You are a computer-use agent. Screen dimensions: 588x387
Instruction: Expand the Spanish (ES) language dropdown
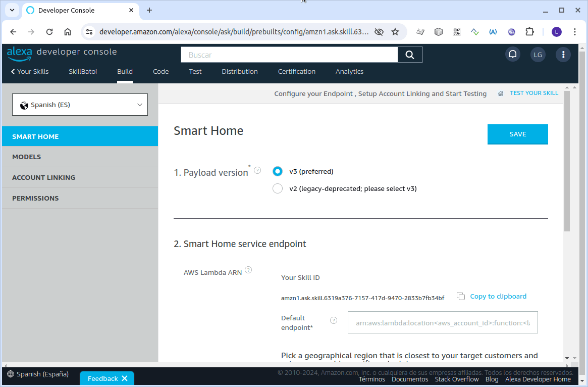coord(80,105)
